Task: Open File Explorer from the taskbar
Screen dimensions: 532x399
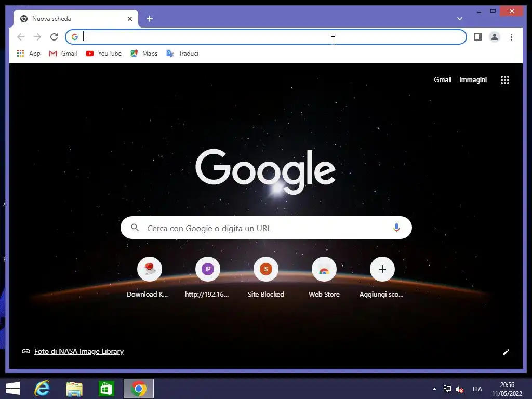Action: point(74,389)
